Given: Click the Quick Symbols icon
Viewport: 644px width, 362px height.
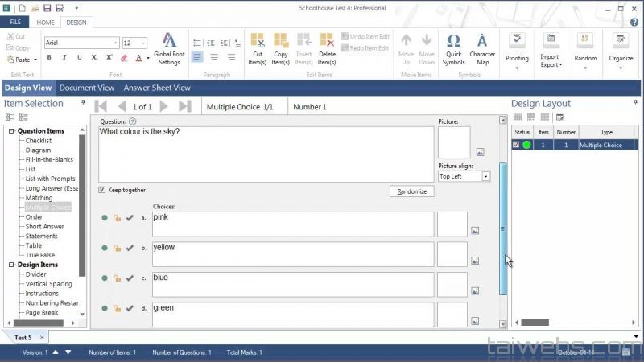Looking at the screenshot, I should click(x=453, y=49).
